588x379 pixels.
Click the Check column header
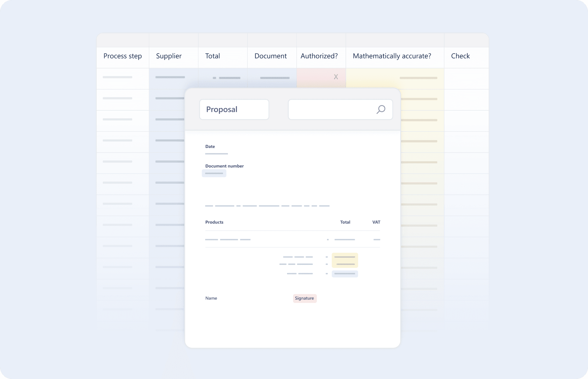460,56
